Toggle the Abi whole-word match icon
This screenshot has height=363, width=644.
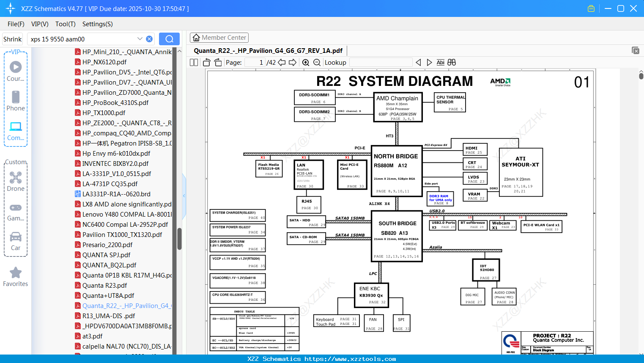(440, 63)
